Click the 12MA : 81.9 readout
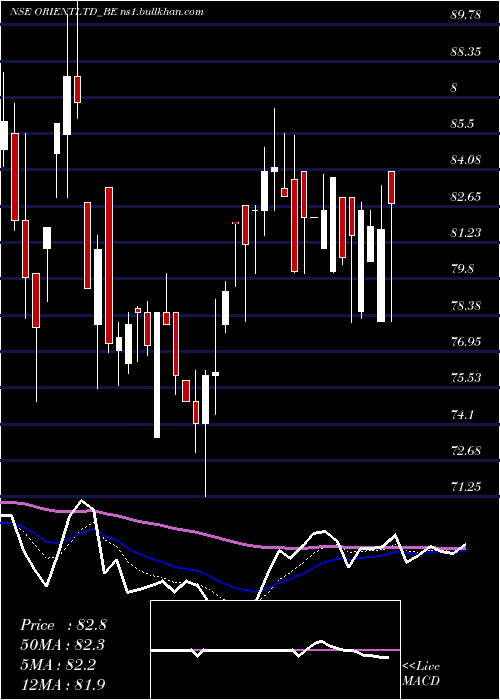This screenshot has height=700, width=500. point(63,684)
